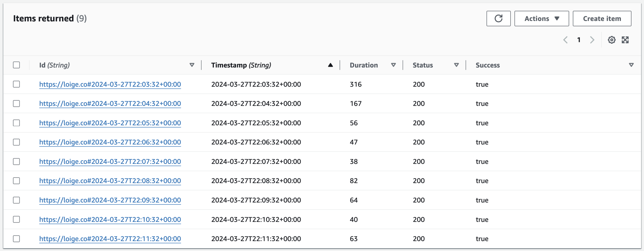
Task: Click Success column header label
Action: pos(488,65)
